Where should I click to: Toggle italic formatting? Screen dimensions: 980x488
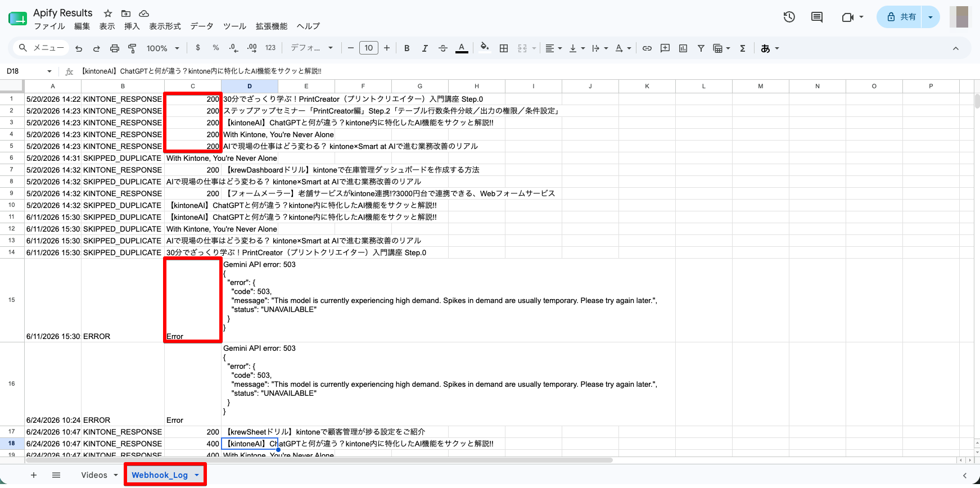click(x=425, y=48)
